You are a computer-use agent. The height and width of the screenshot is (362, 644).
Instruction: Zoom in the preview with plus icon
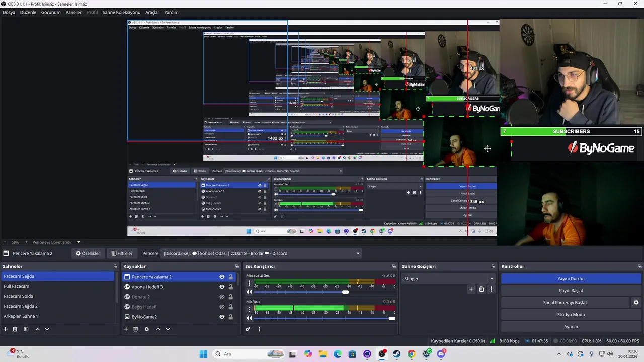pyautogui.click(x=26, y=242)
